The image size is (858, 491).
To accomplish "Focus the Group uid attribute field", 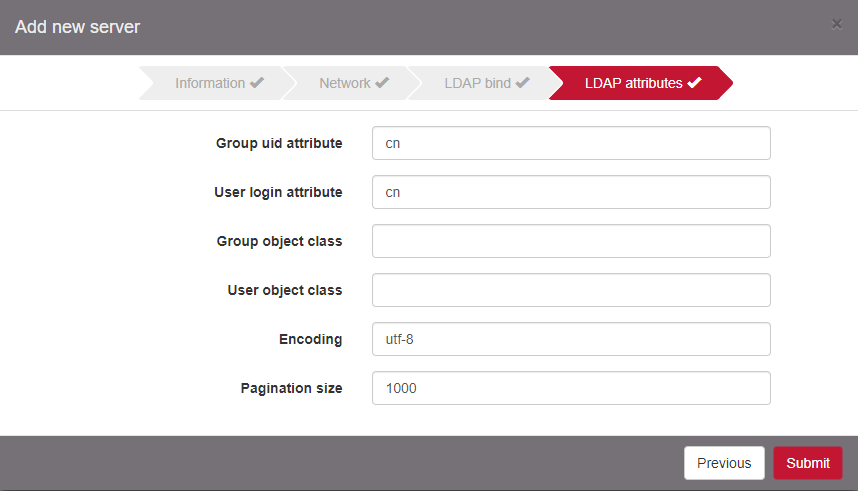I will coord(570,143).
